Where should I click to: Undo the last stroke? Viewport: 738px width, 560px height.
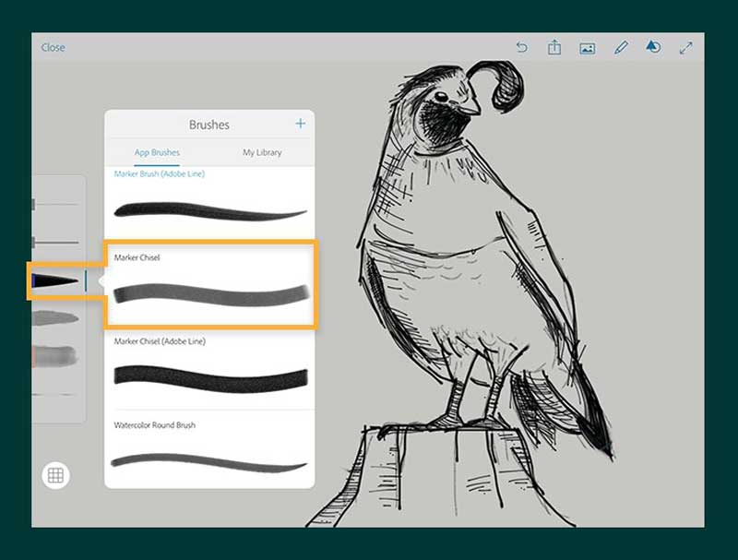[x=522, y=47]
